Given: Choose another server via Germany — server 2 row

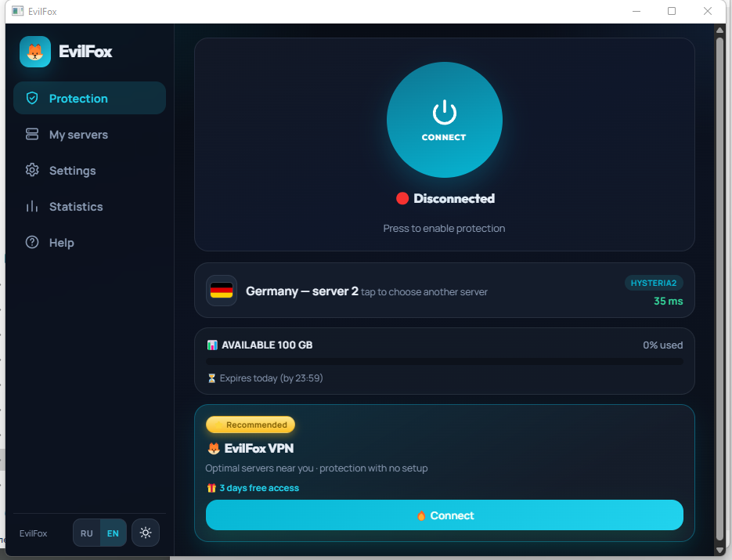Looking at the screenshot, I should pos(445,291).
